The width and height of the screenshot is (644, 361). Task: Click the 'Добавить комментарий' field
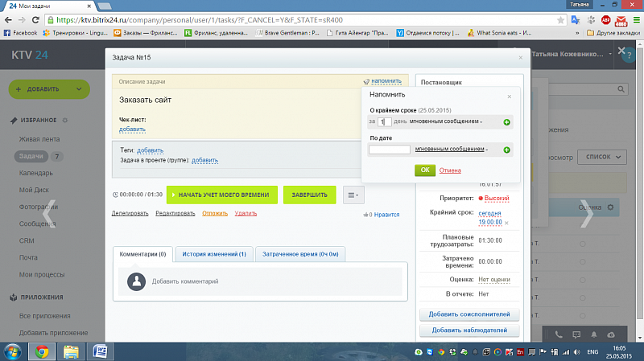tap(260, 281)
